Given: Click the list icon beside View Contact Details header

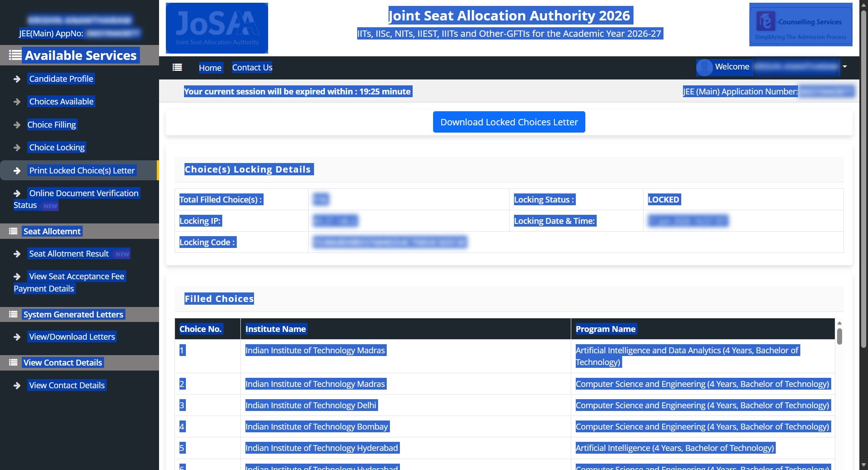Looking at the screenshot, I should (13, 362).
